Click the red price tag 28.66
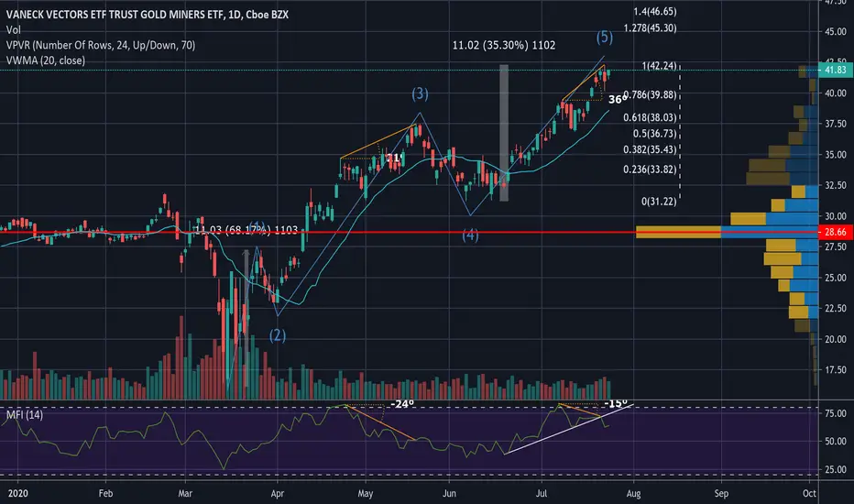The width and height of the screenshot is (854, 504). [835, 232]
